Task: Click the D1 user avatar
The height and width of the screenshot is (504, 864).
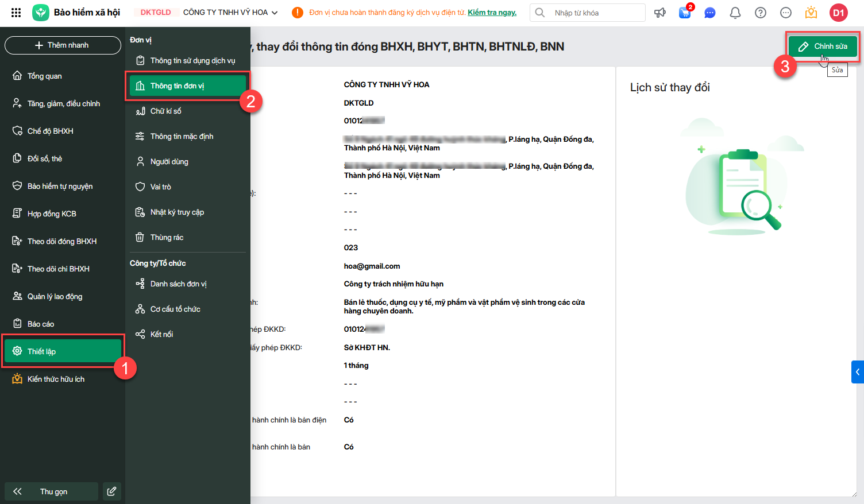Action: pyautogui.click(x=839, y=13)
